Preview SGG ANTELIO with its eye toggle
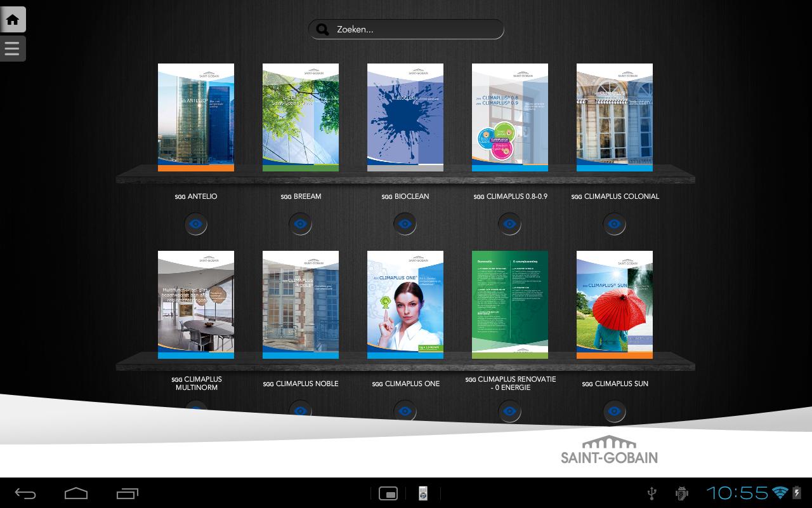This screenshot has height=508, width=812. tap(195, 224)
